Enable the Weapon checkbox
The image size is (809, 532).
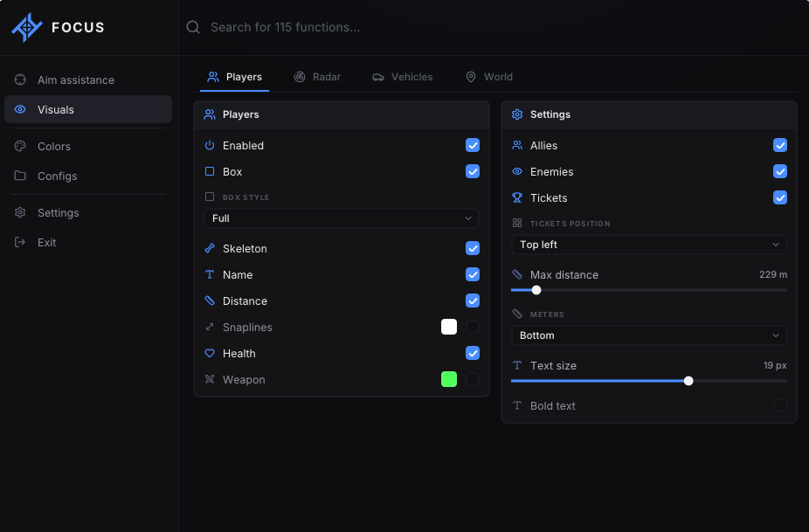point(473,379)
